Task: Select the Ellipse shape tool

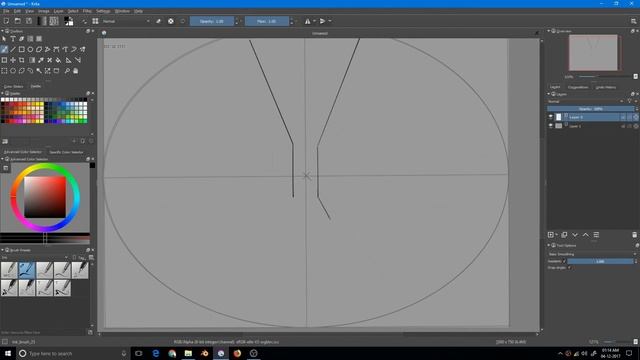Action: pyautogui.click(x=30, y=49)
